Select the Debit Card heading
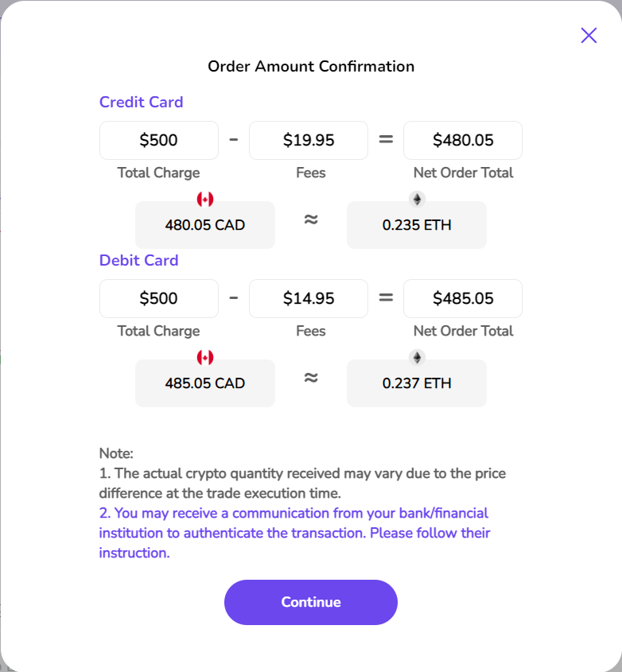The image size is (622, 672). pos(138,260)
